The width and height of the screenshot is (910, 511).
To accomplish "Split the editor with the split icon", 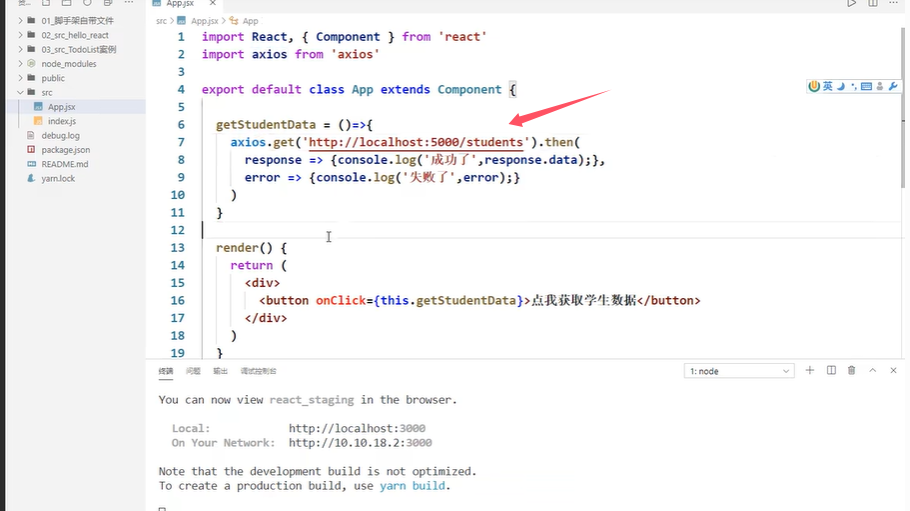I will click(x=873, y=3).
